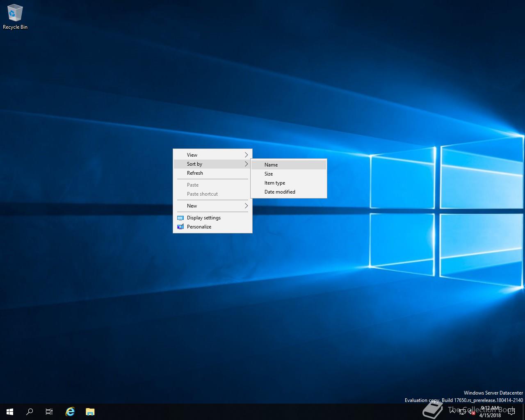Open File Explorer from the taskbar

point(90,411)
